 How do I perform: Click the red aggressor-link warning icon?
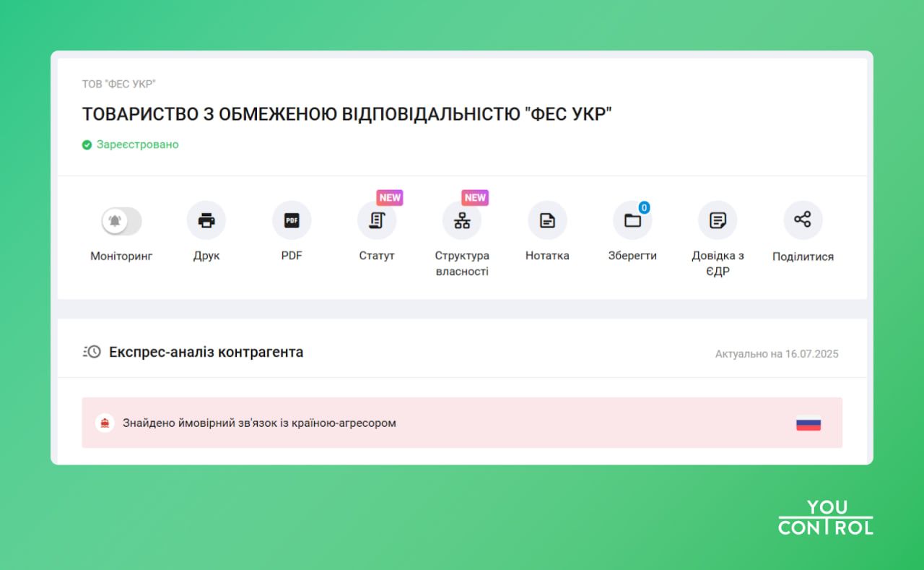[105, 423]
